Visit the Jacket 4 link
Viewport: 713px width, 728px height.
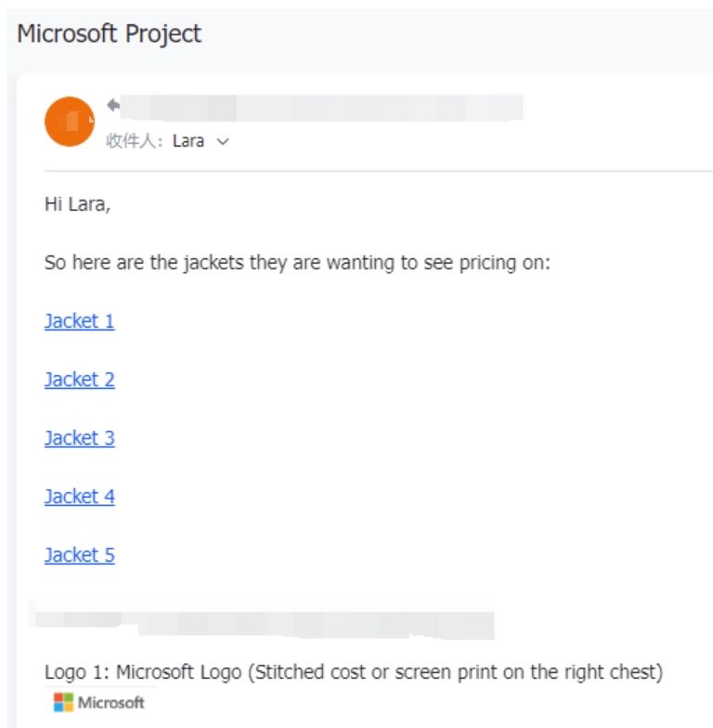point(79,497)
